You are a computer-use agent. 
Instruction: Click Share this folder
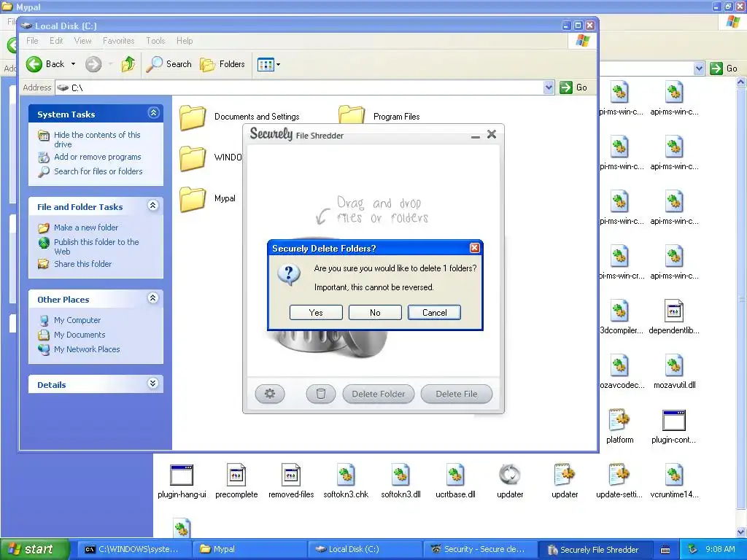click(83, 264)
